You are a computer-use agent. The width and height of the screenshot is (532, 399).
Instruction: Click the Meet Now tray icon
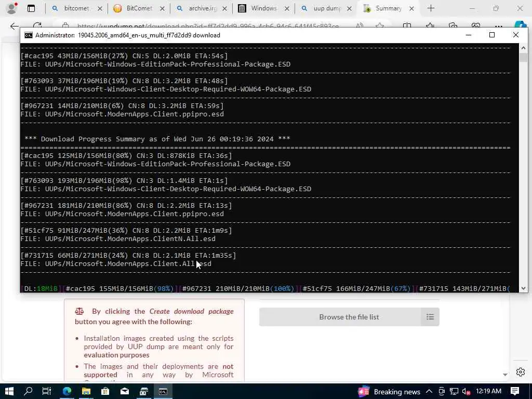442,392
